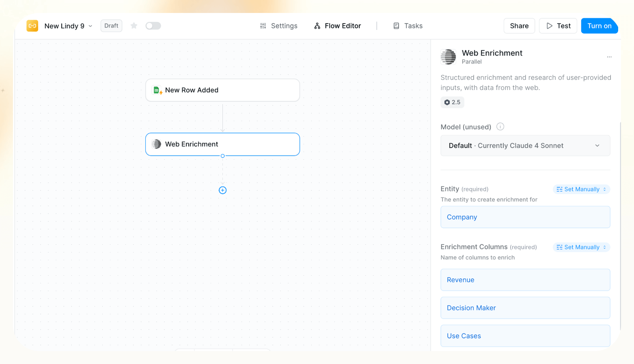The width and height of the screenshot is (634, 364).
Task: Open the three-dot more options menu
Action: (609, 57)
